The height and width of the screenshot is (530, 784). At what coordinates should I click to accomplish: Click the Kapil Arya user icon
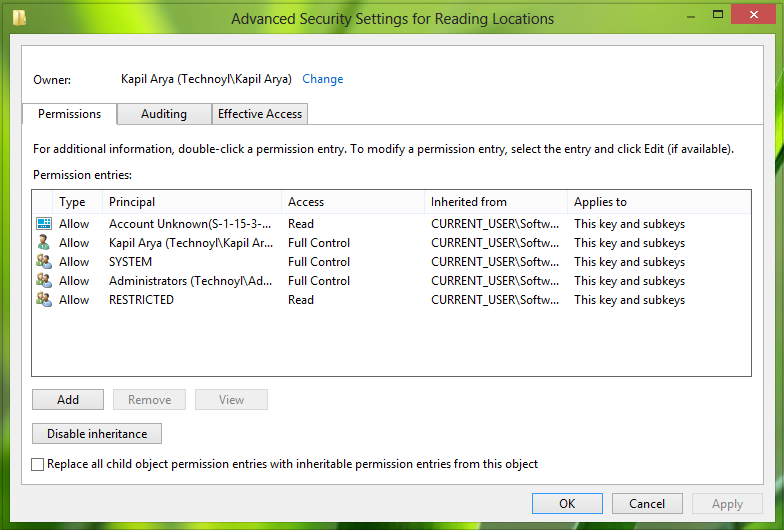(44, 242)
